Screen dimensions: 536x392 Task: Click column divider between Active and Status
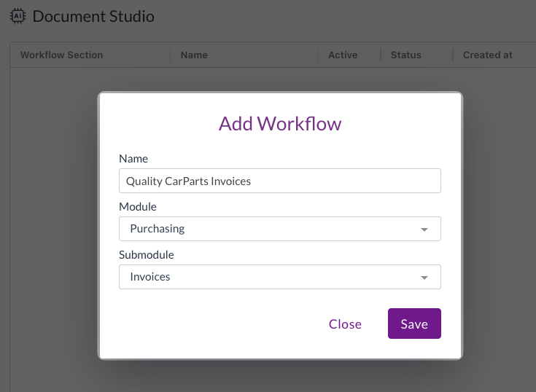tap(381, 55)
